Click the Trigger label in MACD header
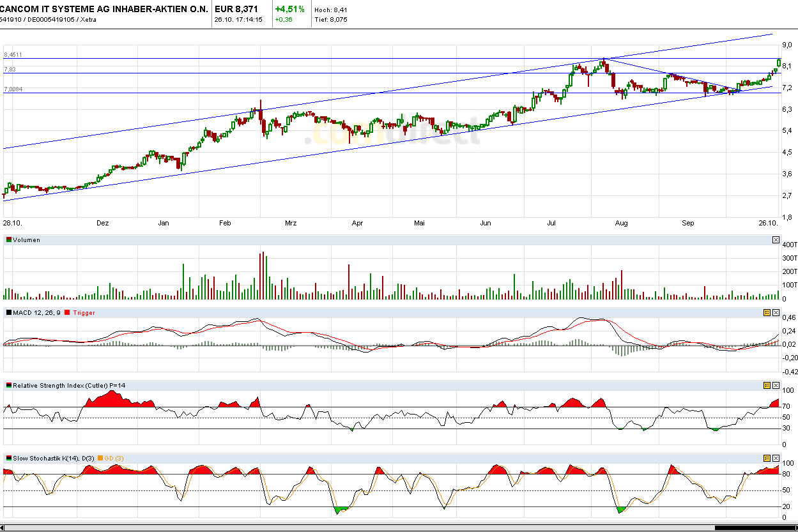The height and width of the screenshot is (532, 798). (84, 312)
